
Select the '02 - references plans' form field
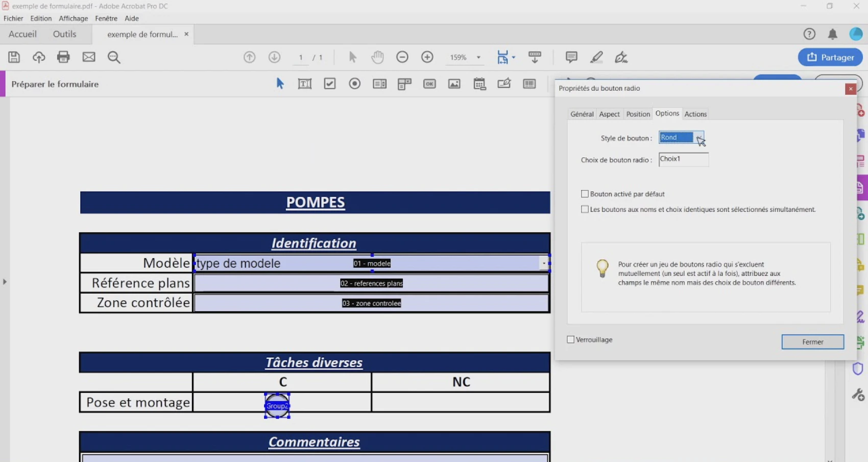click(x=371, y=283)
